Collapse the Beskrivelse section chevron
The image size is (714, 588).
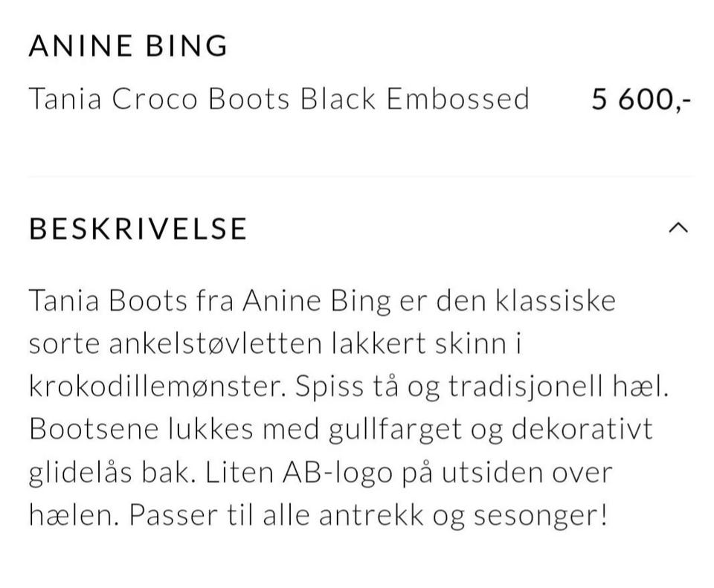pyautogui.click(x=678, y=228)
